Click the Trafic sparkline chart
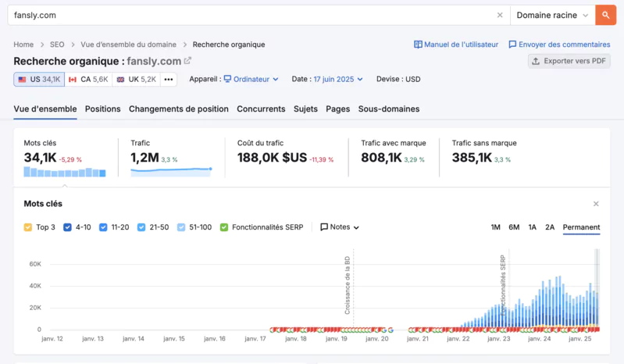The height and width of the screenshot is (364, 624). tap(171, 172)
